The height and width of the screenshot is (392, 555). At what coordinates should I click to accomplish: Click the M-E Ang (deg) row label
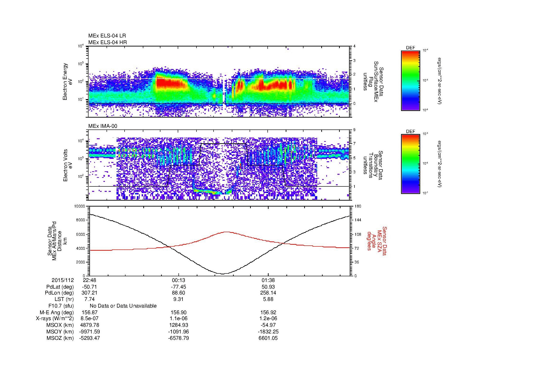(x=57, y=312)
